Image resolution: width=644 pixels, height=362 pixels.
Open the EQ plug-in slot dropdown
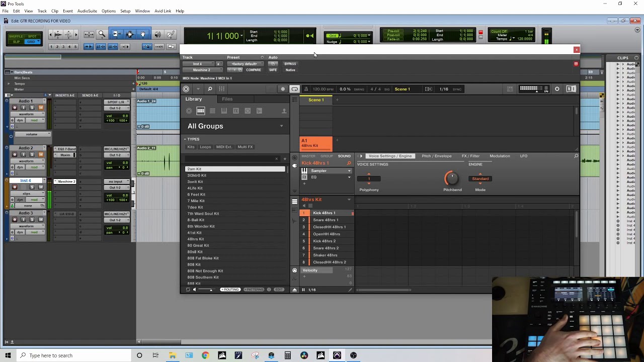(349, 177)
